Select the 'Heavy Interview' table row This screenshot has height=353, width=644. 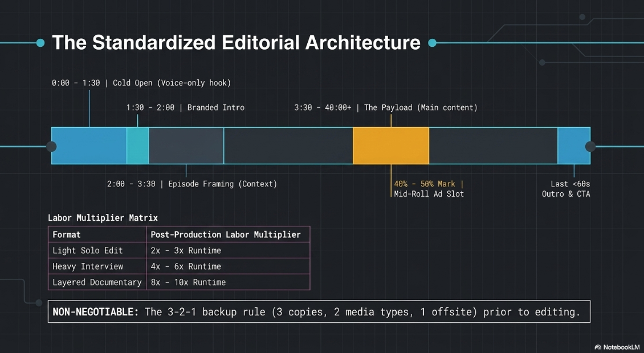pos(179,266)
